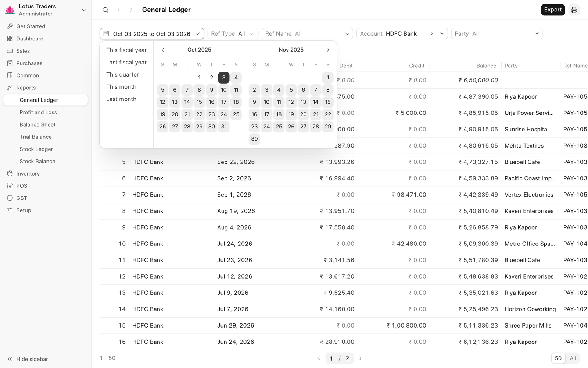Open Profit and Loss report
Image resolution: width=588 pixels, height=368 pixels.
click(x=38, y=112)
